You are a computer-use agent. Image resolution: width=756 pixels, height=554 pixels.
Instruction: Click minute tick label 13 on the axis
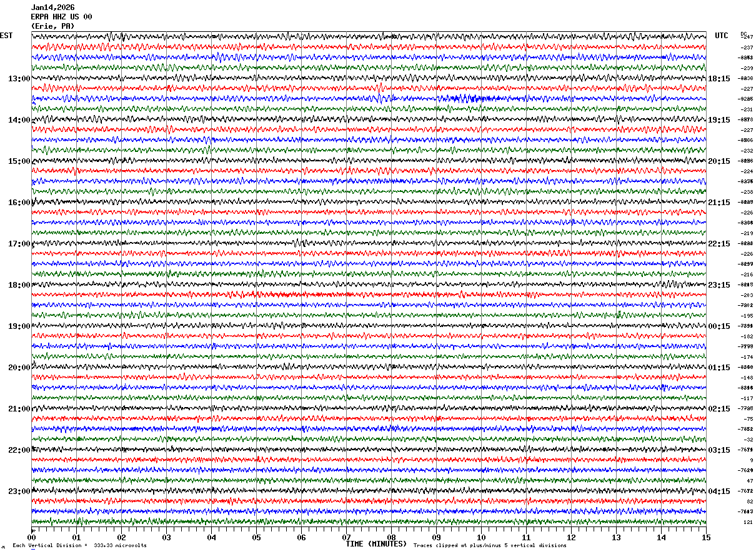tap(616, 537)
